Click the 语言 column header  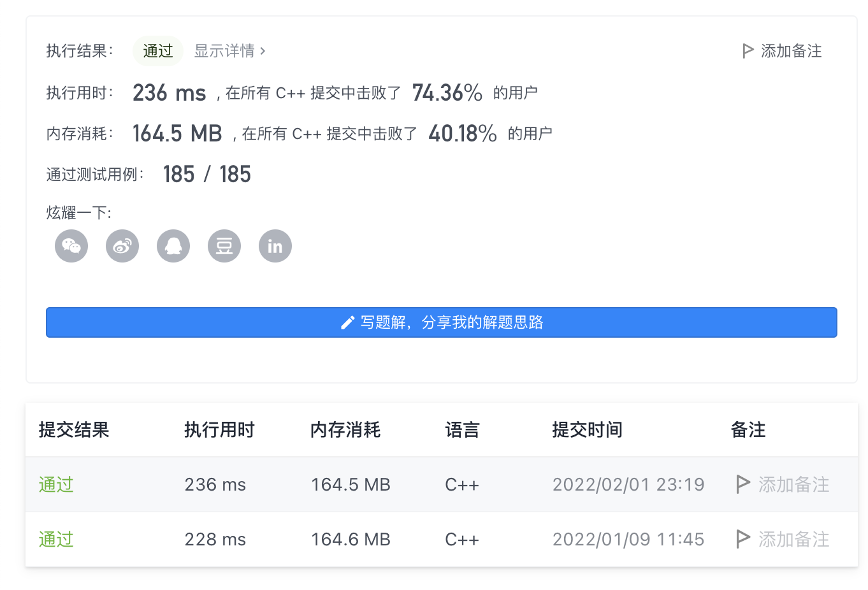click(x=462, y=430)
